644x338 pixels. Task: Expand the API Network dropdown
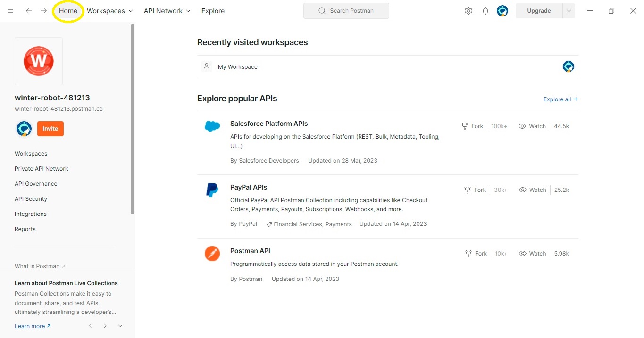point(167,11)
